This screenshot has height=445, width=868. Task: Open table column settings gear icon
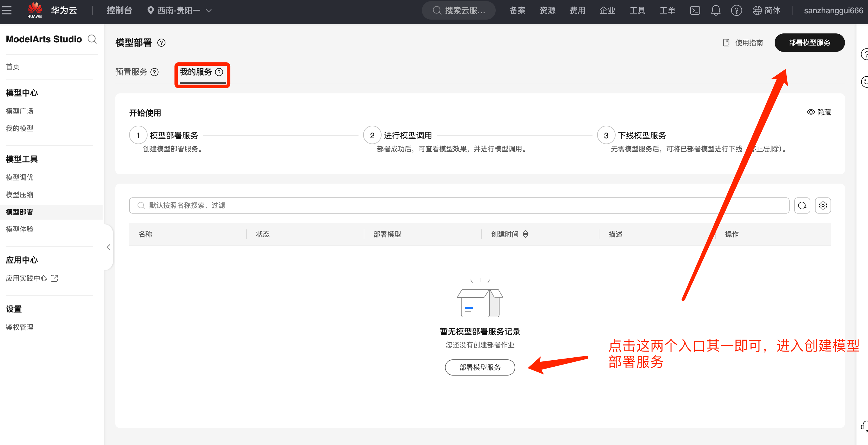coord(823,205)
